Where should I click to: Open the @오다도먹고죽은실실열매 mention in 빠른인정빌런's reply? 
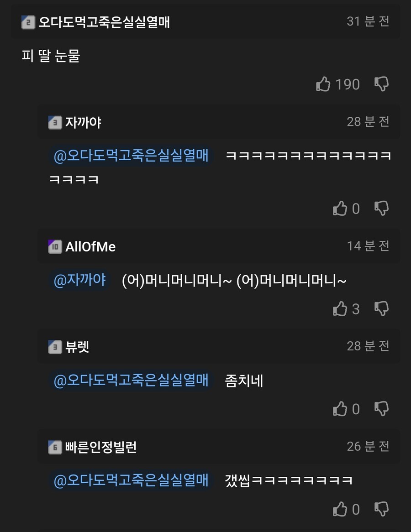[131, 480]
